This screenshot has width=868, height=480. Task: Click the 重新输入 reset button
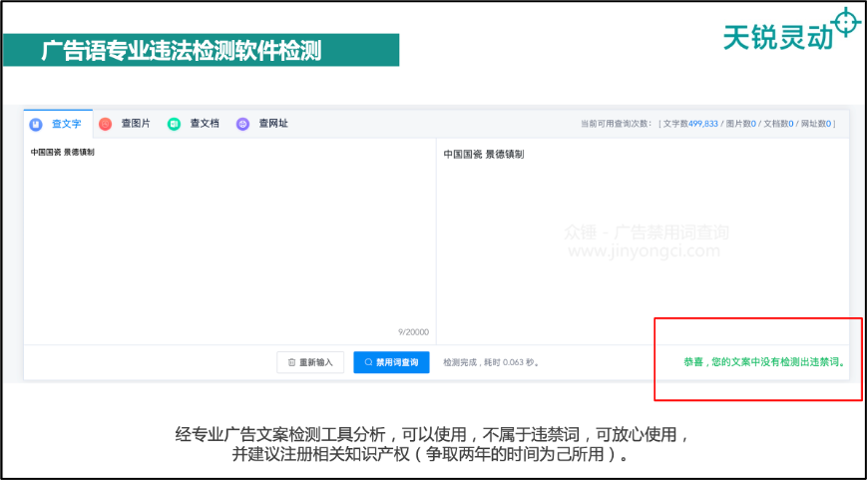coord(310,362)
